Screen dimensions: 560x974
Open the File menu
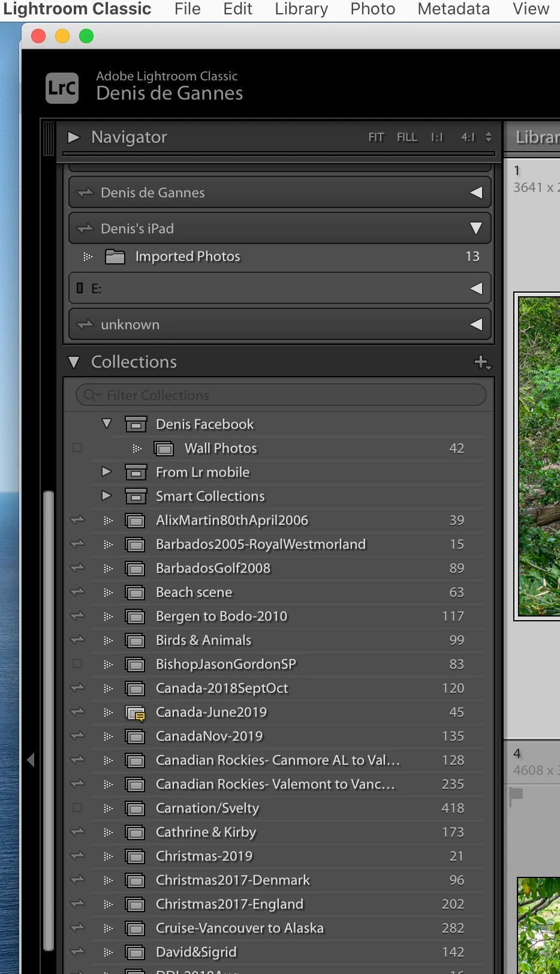coord(188,9)
